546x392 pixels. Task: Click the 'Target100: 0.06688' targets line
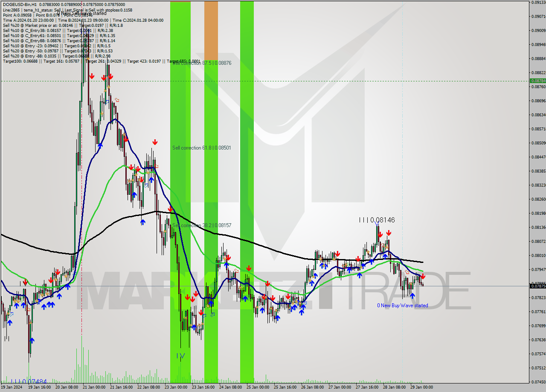click(101, 61)
